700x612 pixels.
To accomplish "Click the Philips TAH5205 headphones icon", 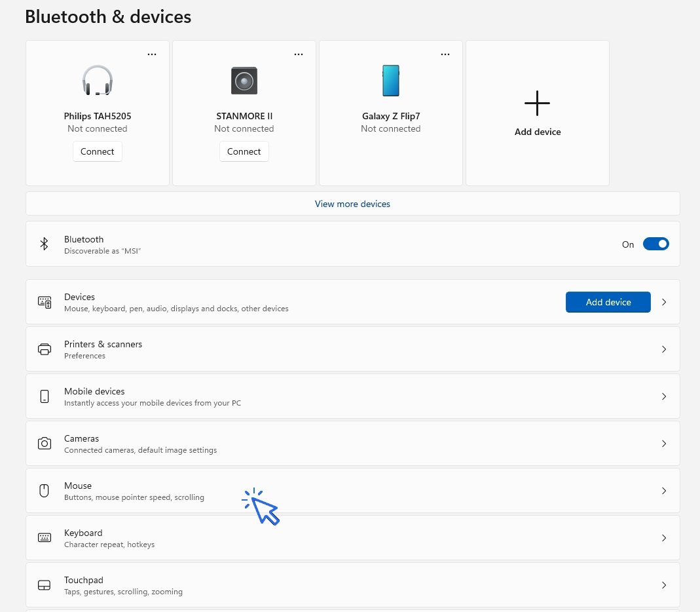I will coord(98,81).
